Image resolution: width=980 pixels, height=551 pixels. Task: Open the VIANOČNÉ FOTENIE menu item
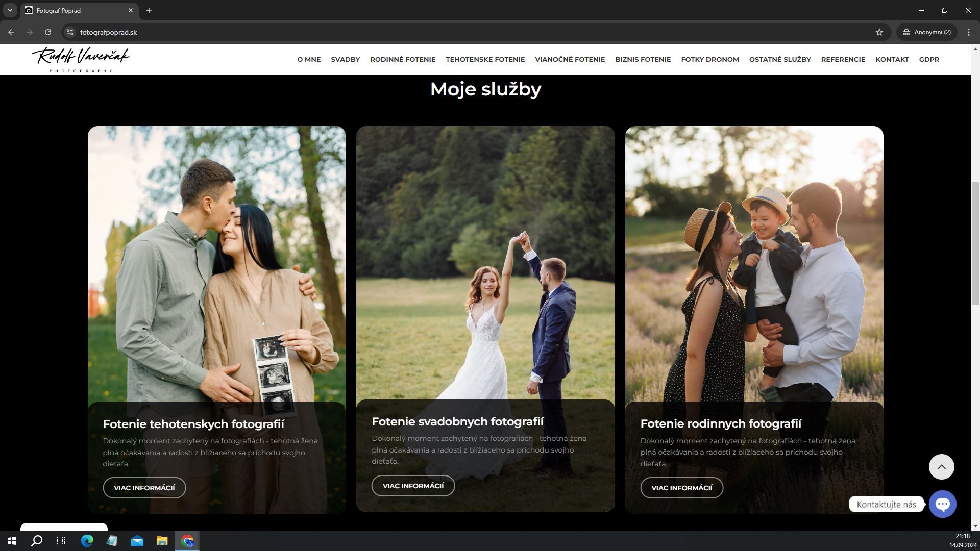click(x=570, y=60)
